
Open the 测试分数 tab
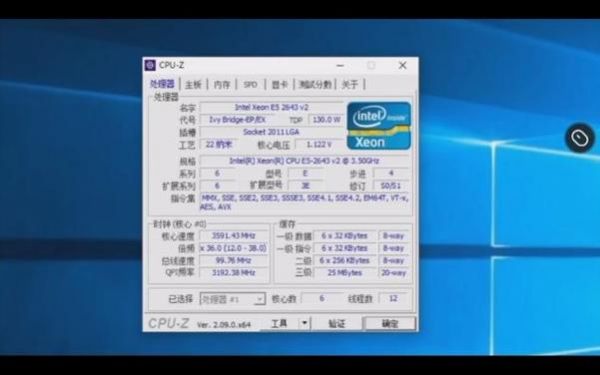(x=315, y=85)
